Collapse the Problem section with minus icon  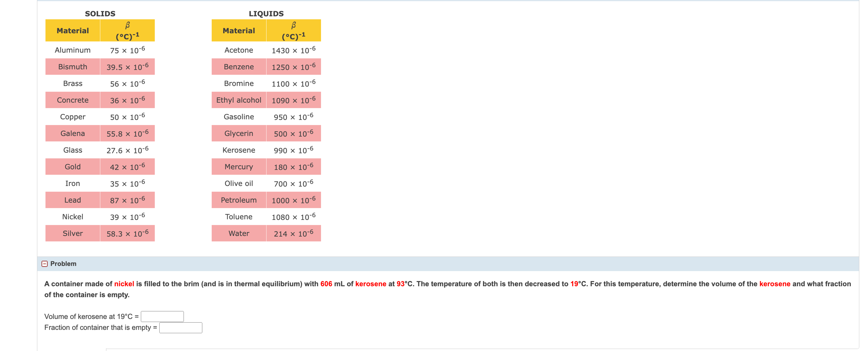point(45,264)
